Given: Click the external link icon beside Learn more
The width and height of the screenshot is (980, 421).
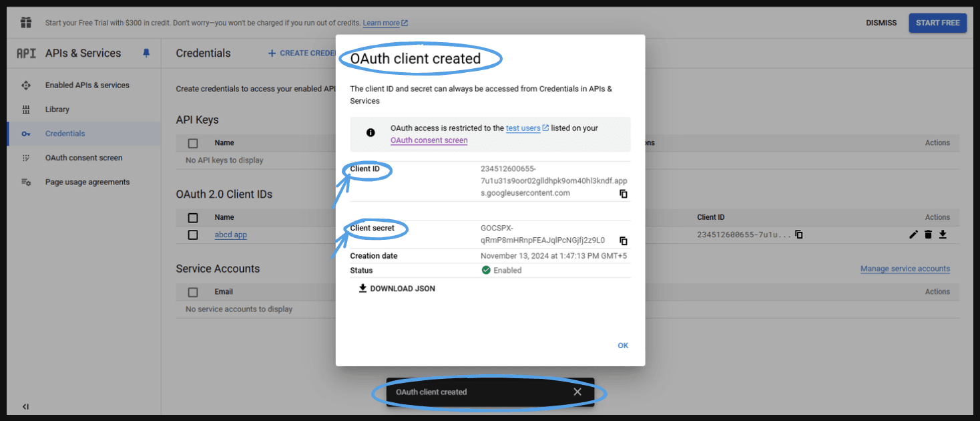Looking at the screenshot, I should 405,23.
